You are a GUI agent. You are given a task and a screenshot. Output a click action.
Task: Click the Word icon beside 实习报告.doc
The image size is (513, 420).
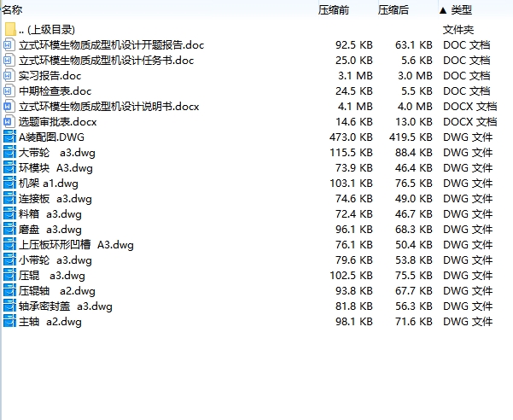click(x=9, y=76)
